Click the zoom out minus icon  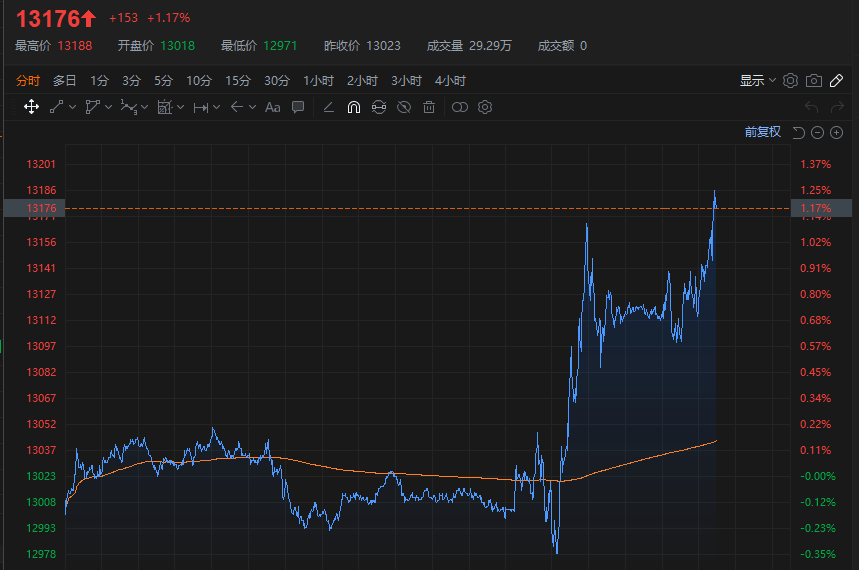tap(817, 132)
